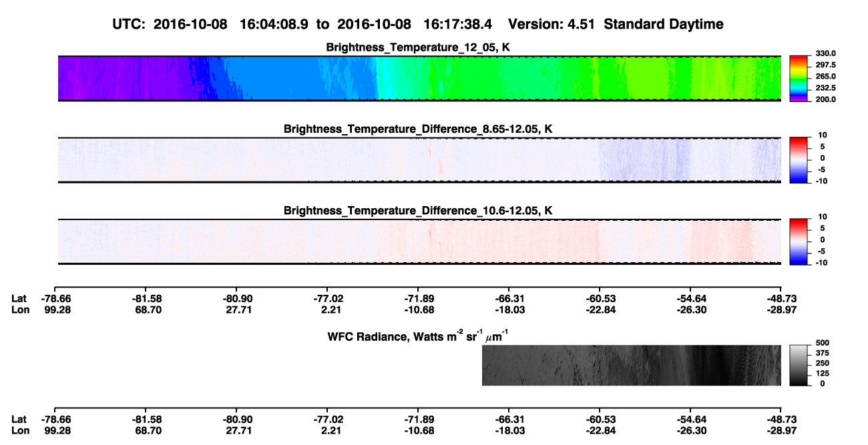This screenshot has height=445, width=868.
Task: Click longitude 27.71 on the axis below the WFC panel
Action: (238, 430)
